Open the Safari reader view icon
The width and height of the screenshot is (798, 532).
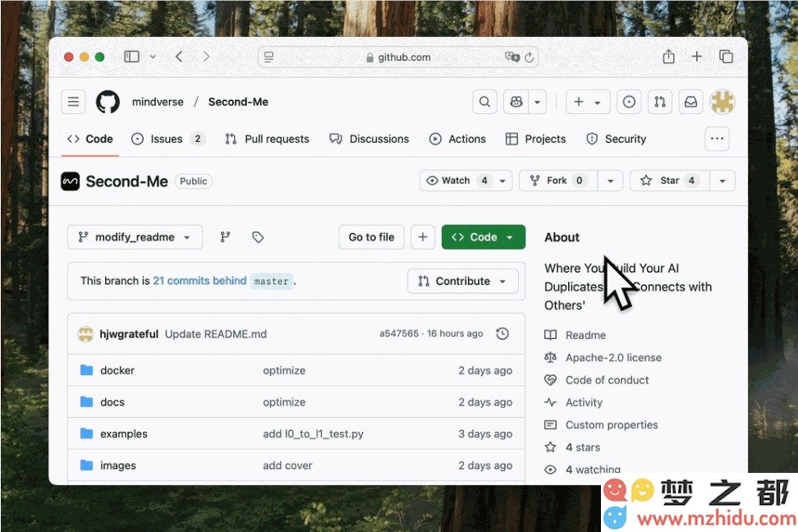coord(268,57)
